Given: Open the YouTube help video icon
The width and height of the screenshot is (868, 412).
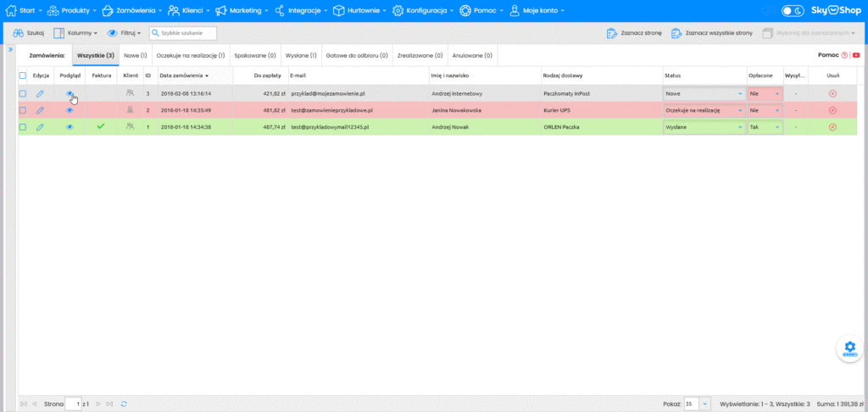Looking at the screenshot, I should [x=856, y=55].
